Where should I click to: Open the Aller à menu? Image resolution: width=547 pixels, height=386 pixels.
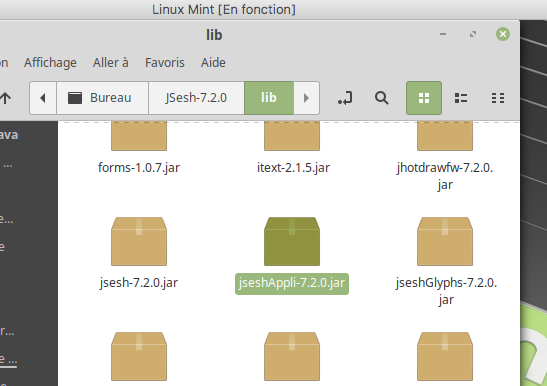point(111,63)
